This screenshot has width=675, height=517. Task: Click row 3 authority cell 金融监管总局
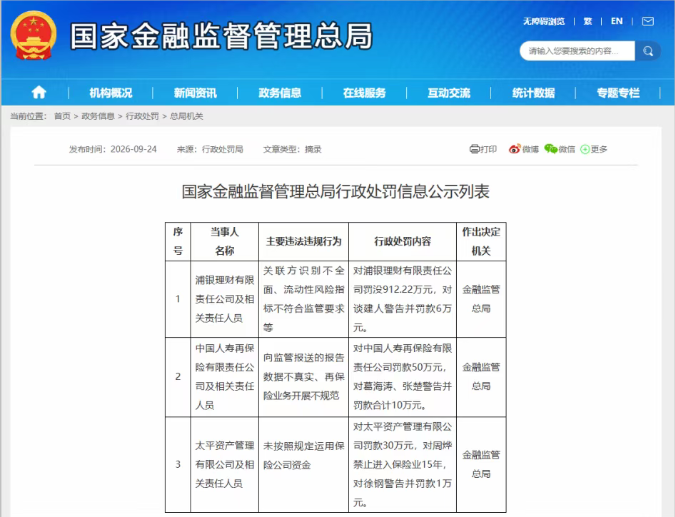point(481,464)
